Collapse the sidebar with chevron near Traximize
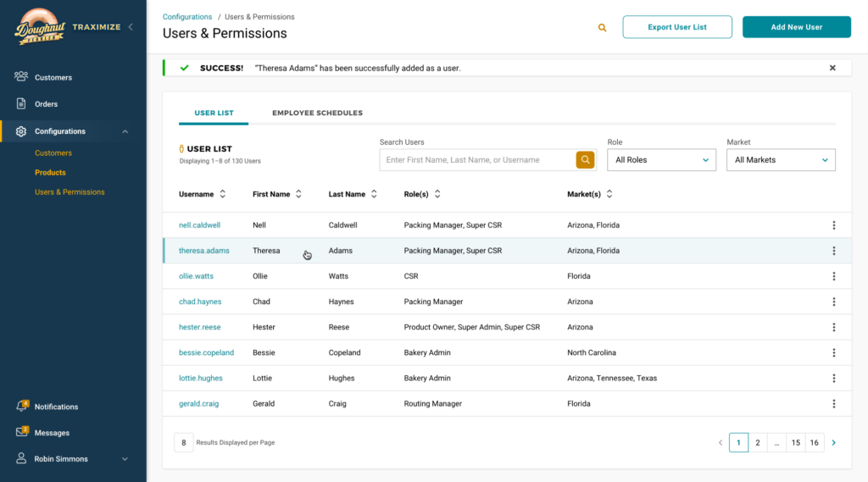868x482 pixels. coord(131,27)
